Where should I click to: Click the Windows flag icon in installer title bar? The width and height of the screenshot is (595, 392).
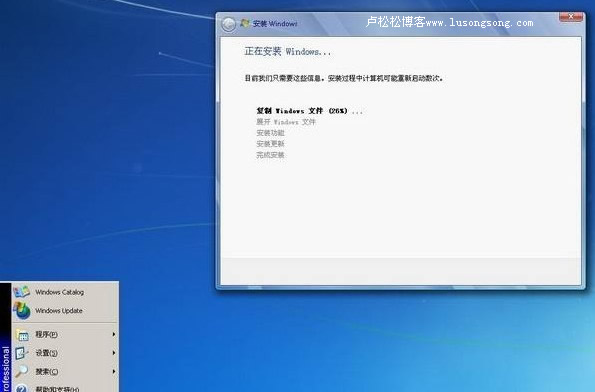pos(245,23)
